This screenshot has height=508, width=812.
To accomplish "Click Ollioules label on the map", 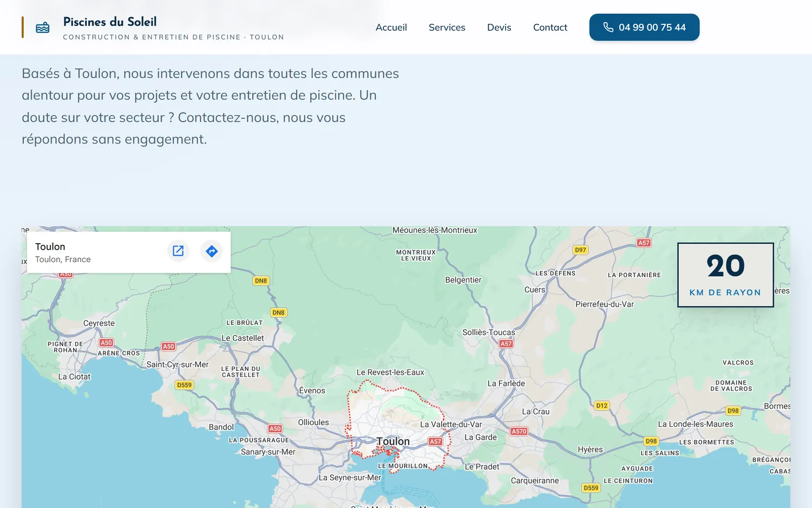I will tap(313, 422).
